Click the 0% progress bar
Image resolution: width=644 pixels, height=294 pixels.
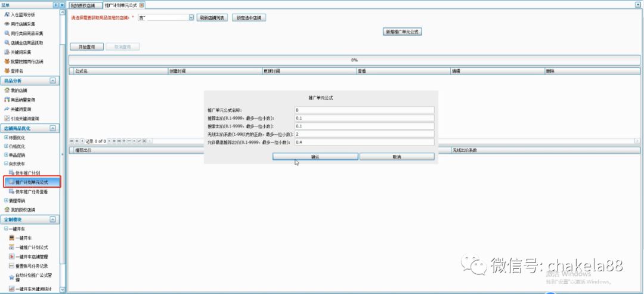[x=354, y=60]
